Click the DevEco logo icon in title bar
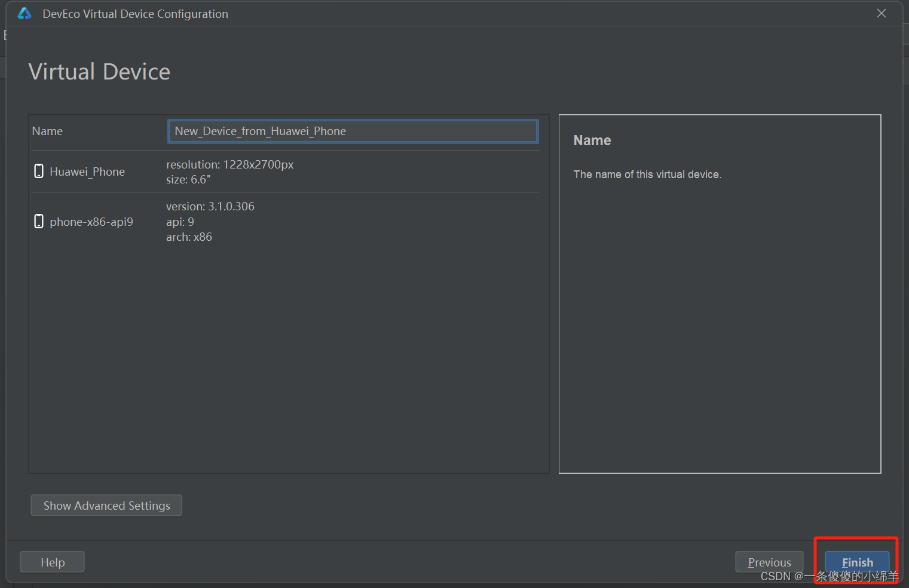909x588 pixels. (25, 13)
